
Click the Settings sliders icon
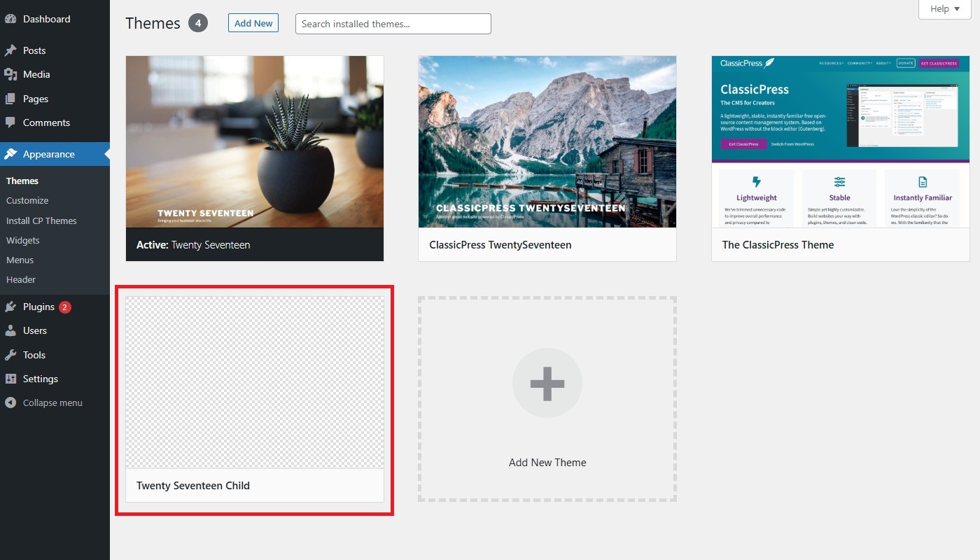point(10,379)
